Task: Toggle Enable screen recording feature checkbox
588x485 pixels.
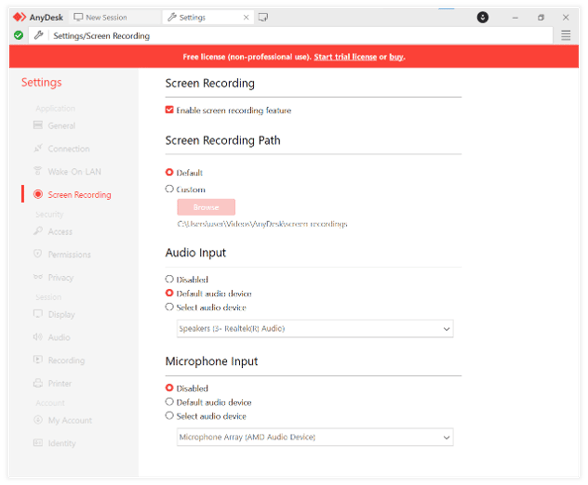Action: [170, 110]
